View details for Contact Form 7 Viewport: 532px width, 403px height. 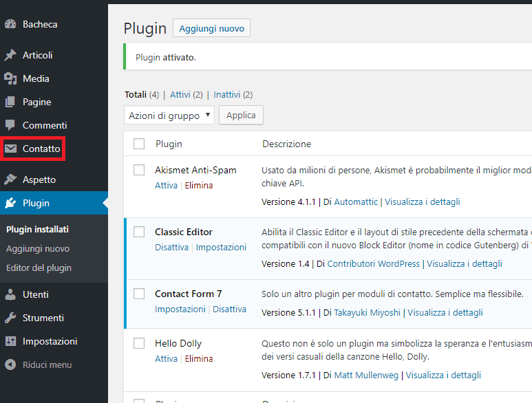(445, 312)
